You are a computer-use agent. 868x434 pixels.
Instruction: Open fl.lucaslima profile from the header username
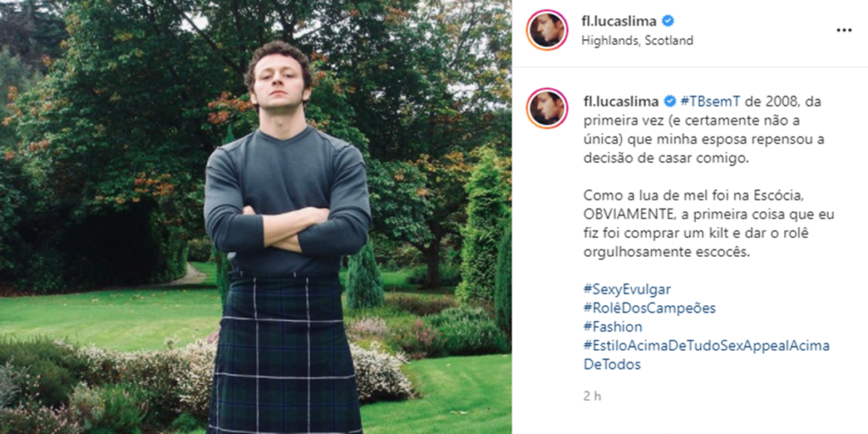pyautogui.click(x=620, y=21)
